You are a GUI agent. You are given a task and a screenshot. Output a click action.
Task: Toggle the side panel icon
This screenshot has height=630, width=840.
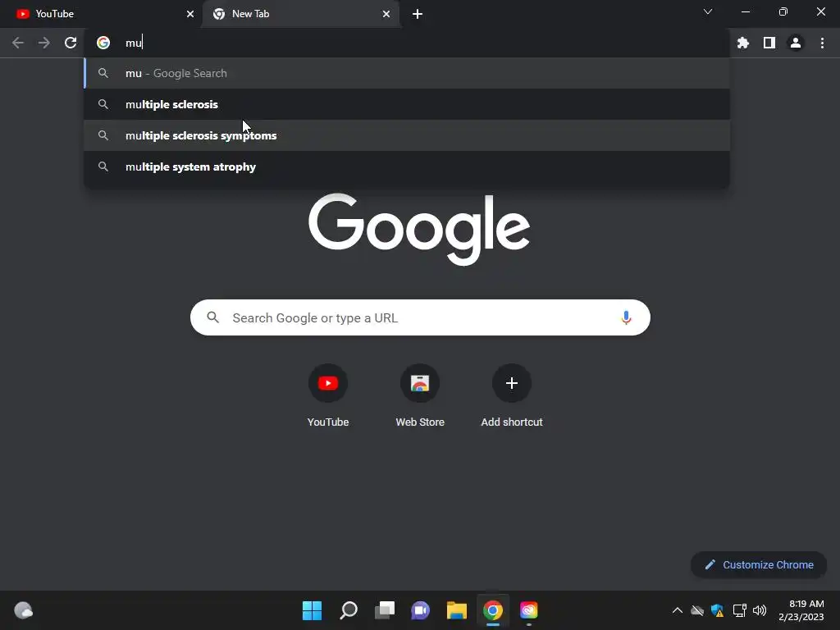pos(769,43)
